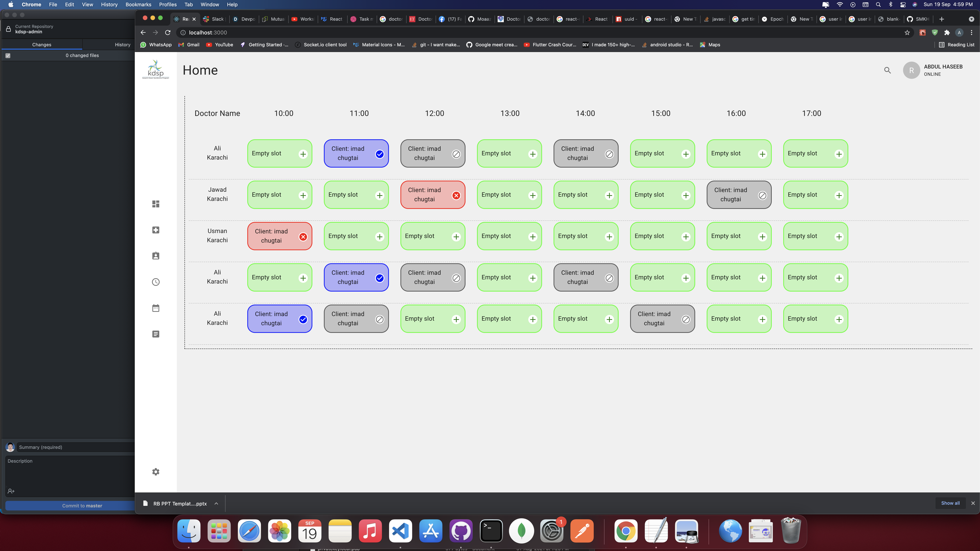Image resolution: width=980 pixels, height=551 pixels.
Task: Add appointment in Ali's first row 10:00 empty slot
Action: coord(303,154)
